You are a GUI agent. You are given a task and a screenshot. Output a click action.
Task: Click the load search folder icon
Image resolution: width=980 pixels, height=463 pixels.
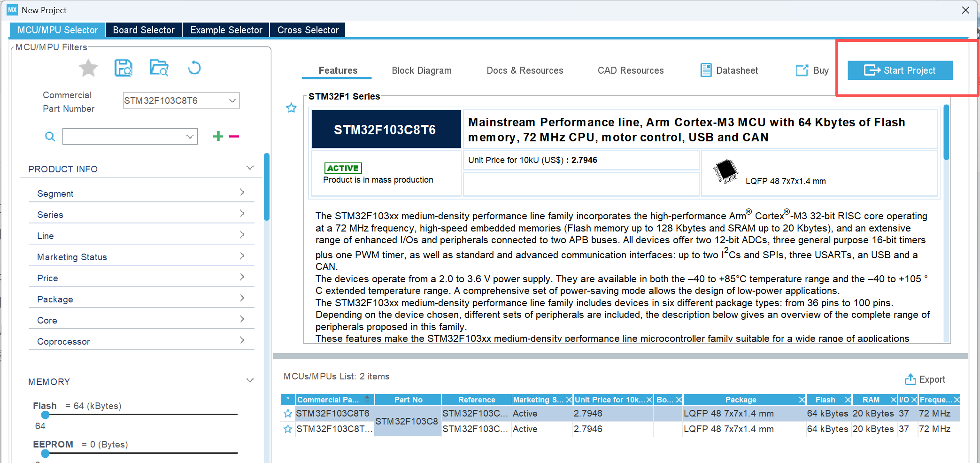pyautogui.click(x=159, y=68)
